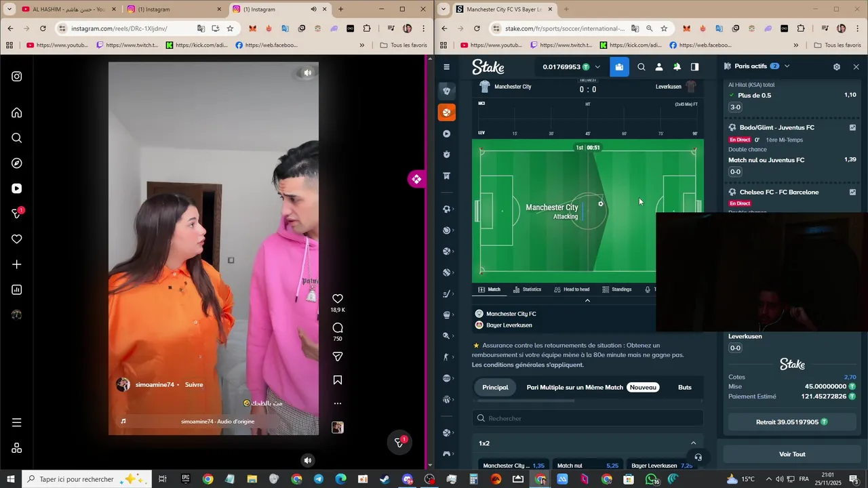Open Task View in taskbar

[163, 479]
